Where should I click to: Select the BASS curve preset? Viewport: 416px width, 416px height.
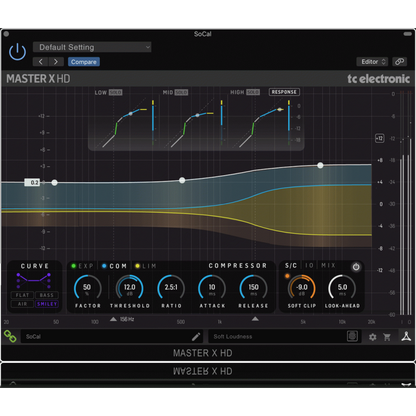coord(47,295)
